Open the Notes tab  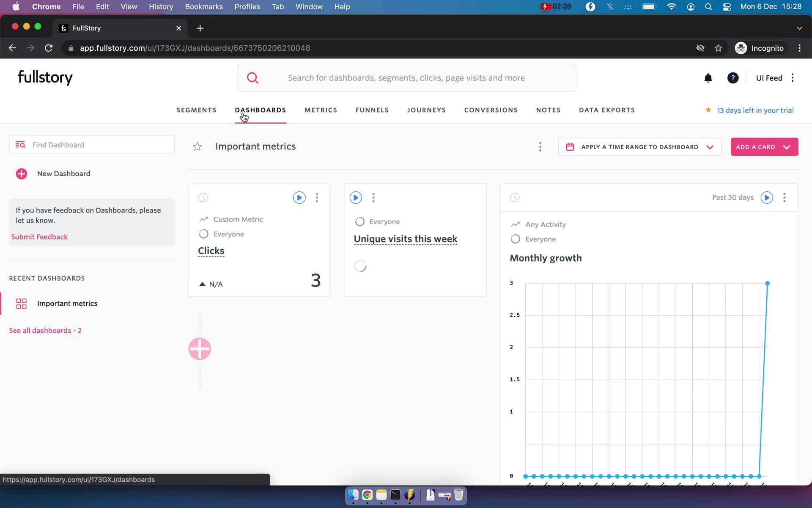pyautogui.click(x=549, y=110)
